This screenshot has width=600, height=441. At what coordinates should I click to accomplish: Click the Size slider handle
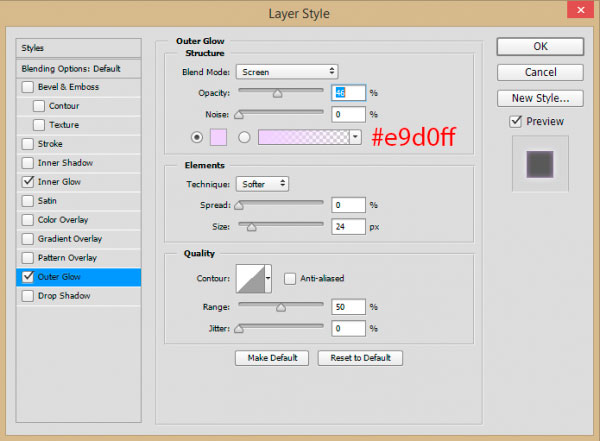pyautogui.click(x=251, y=227)
